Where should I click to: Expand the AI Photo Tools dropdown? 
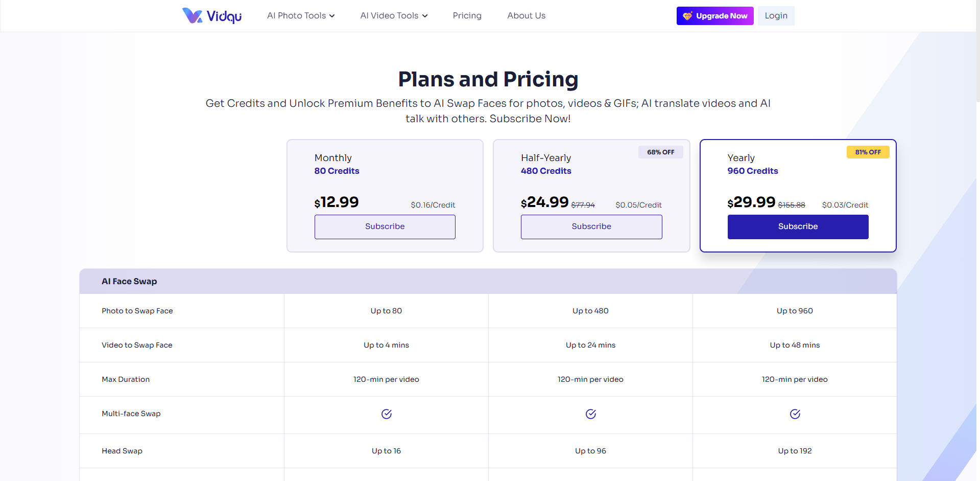301,16
